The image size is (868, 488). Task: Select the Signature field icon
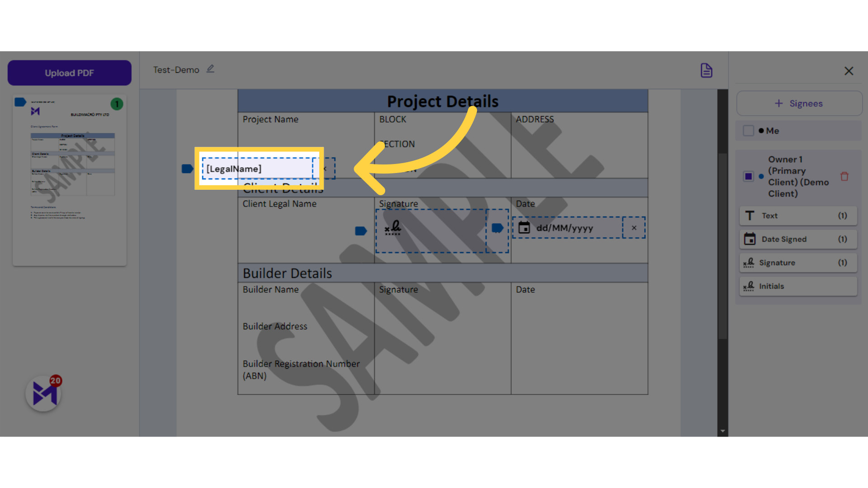[x=750, y=262]
